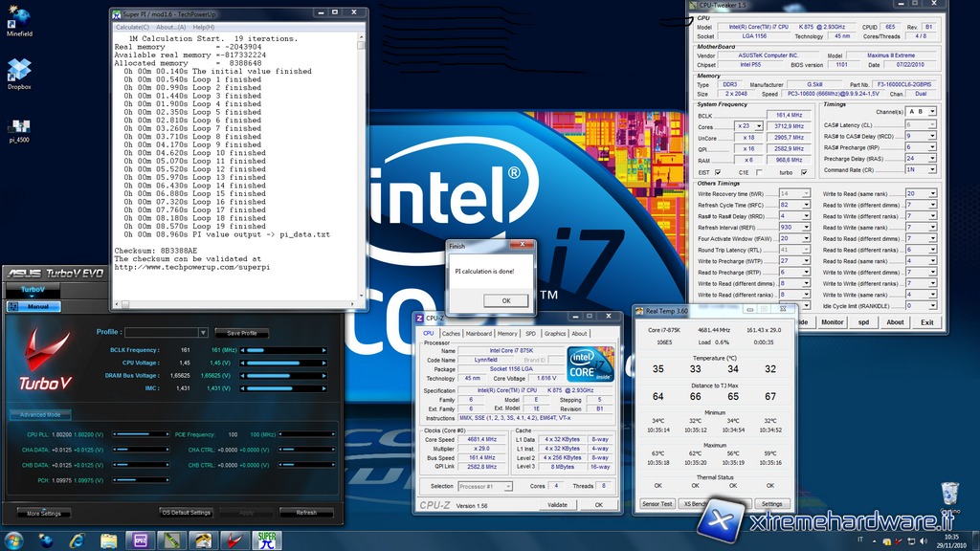Switch to the Mainboard tab in CPU-Z

point(479,334)
